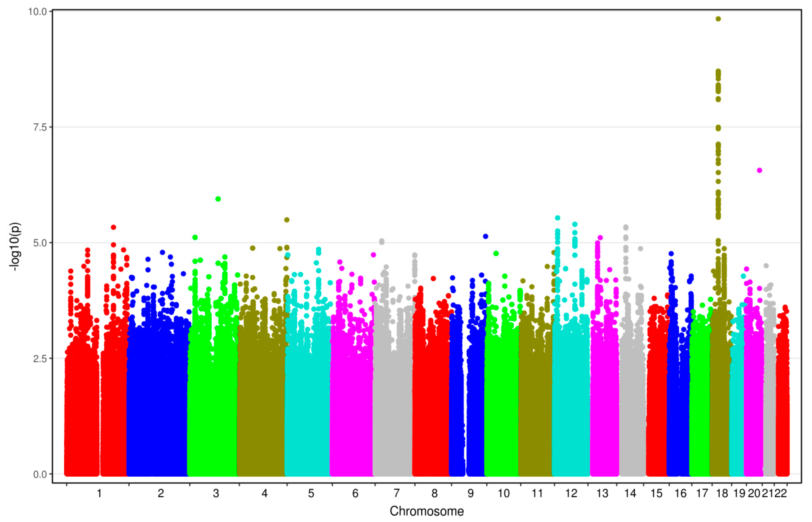Screen dimensions: 812x522
Task: Click the top cyan point on chromosome 12
Action: (557, 218)
